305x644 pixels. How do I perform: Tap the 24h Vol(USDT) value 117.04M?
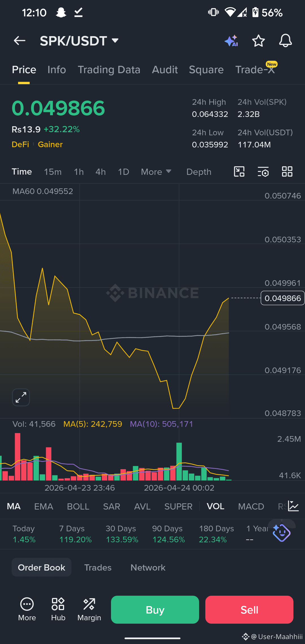coord(254,145)
